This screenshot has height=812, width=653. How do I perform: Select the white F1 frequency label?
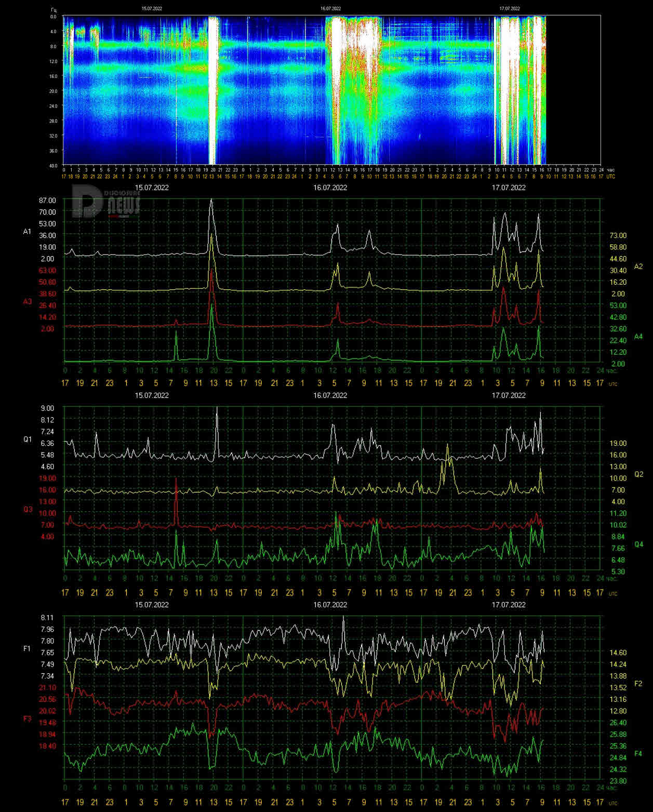click(x=28, y=648)
